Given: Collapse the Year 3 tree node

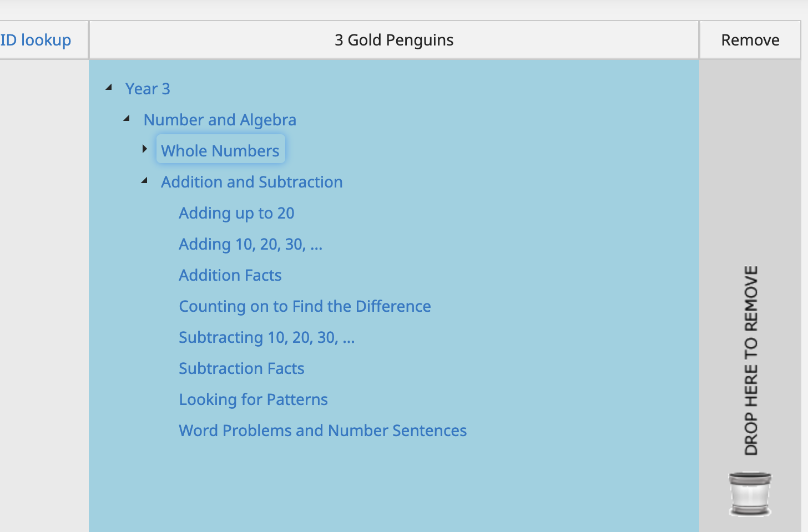Looking at the screenshot, I should click(109, 87).
